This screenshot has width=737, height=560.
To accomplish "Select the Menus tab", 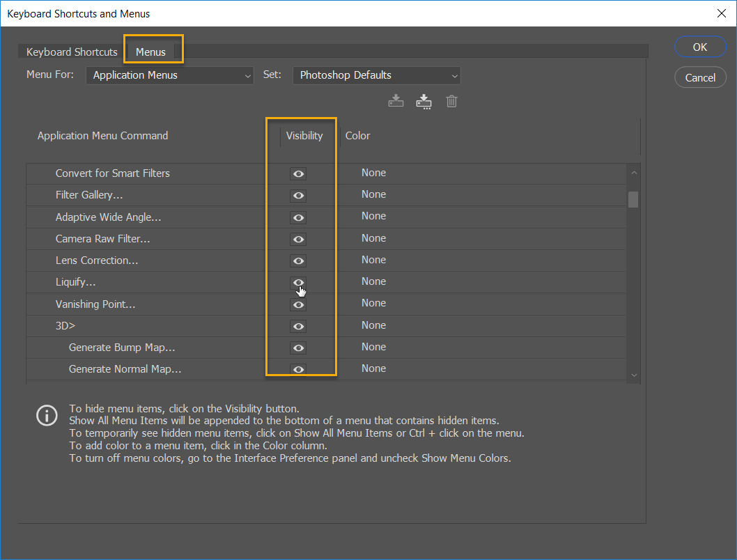I will (150, 51).
